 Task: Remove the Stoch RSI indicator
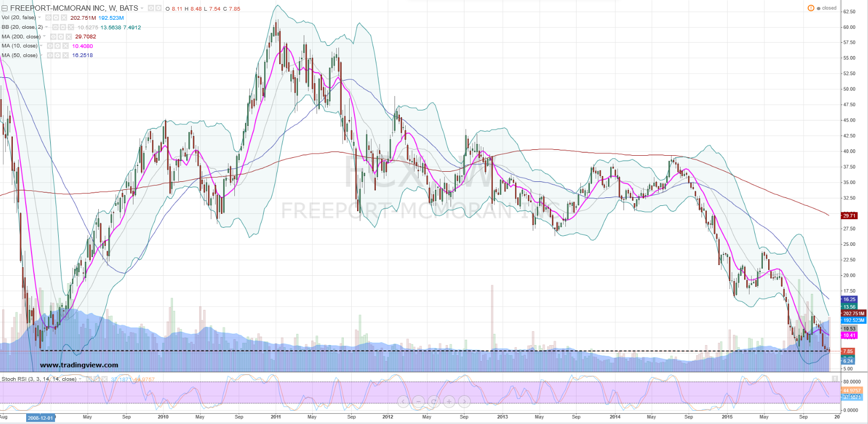point(105,379)
